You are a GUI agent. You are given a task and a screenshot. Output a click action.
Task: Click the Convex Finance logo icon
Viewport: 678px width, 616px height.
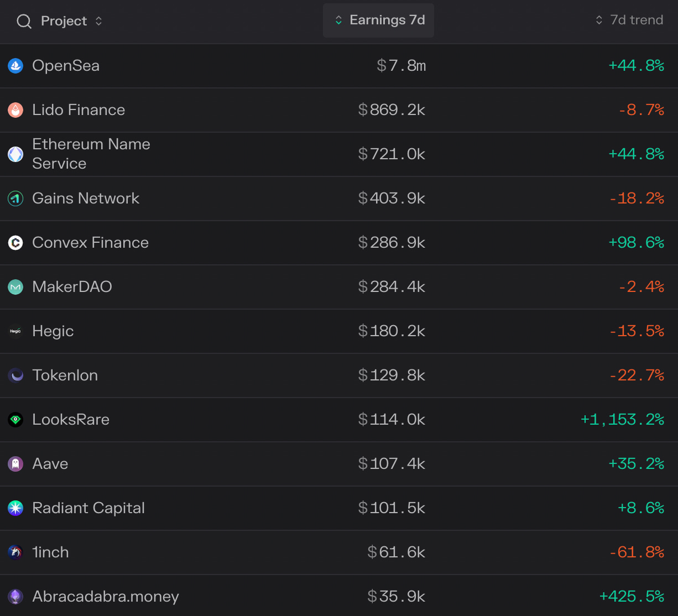[15, 243]
